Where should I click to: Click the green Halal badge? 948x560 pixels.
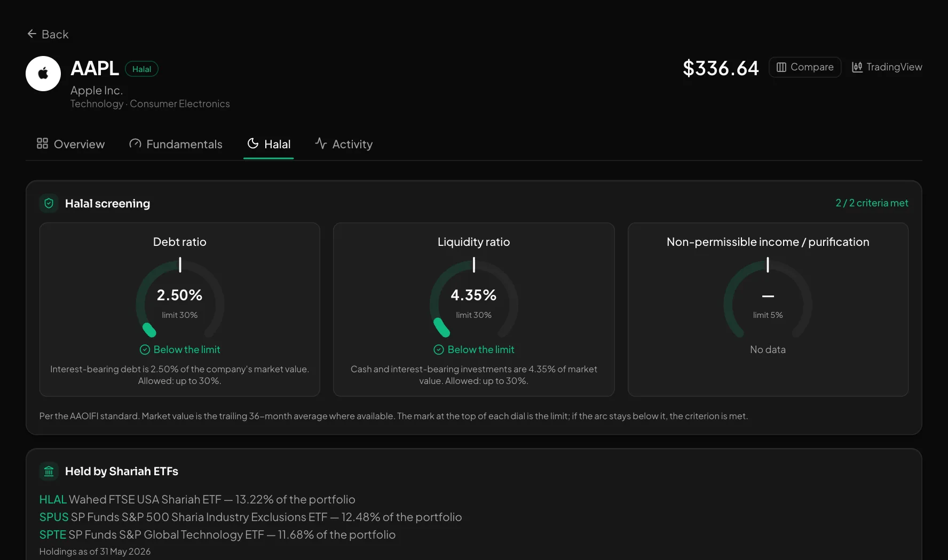point(142,69)
